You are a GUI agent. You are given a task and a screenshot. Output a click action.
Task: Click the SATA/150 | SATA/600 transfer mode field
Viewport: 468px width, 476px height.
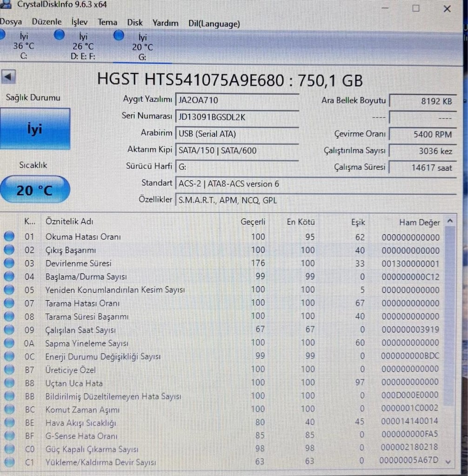click(x=237, y=151)
